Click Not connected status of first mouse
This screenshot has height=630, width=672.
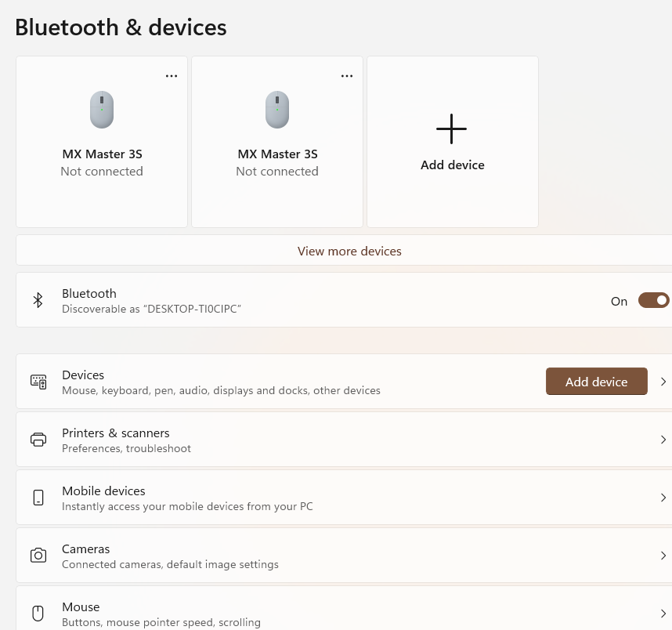tap(102, 172)
